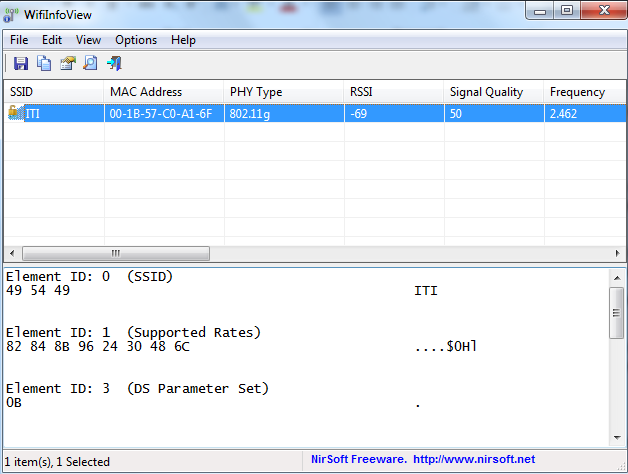Sort by the Signal Quality column header
Screen dimensions: 628x474
(x=494, y=92)
